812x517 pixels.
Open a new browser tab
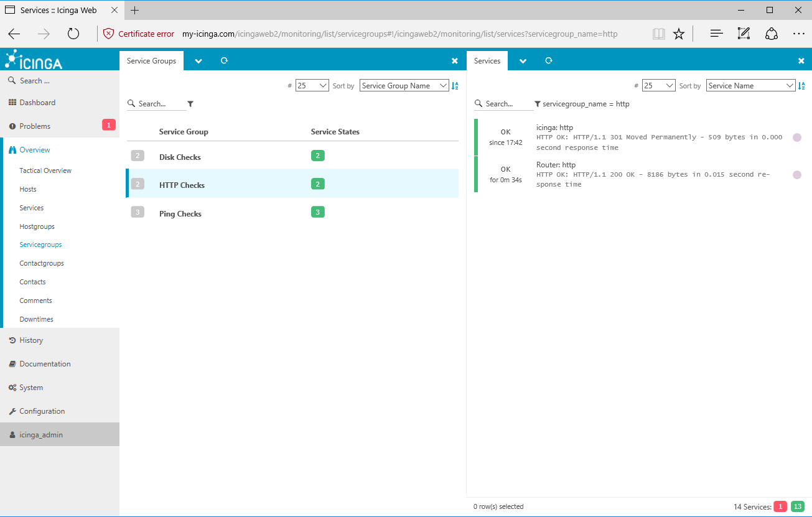pyautogui.click(x=135, y=10)
